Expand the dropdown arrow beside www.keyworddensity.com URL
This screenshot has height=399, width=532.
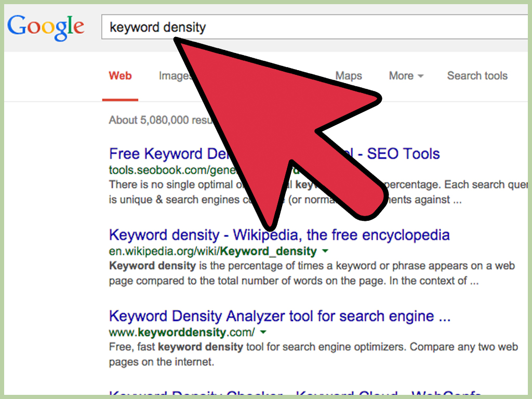(263, 332)
